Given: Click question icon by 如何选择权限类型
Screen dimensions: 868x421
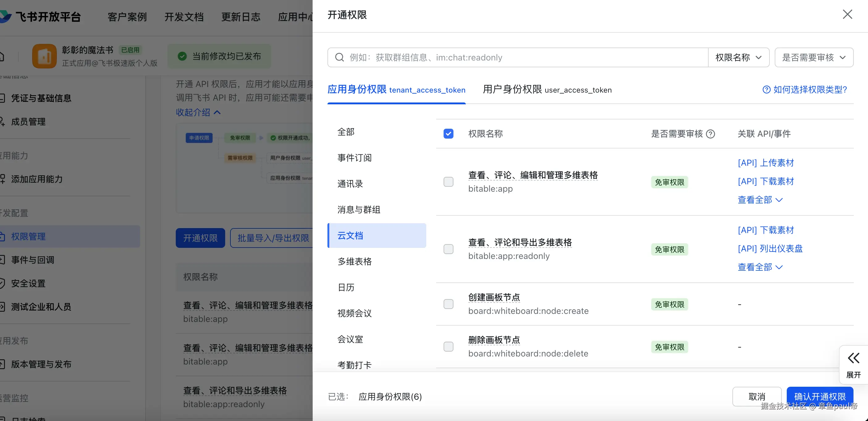Looking at the screenshot, I should point(766,90).
